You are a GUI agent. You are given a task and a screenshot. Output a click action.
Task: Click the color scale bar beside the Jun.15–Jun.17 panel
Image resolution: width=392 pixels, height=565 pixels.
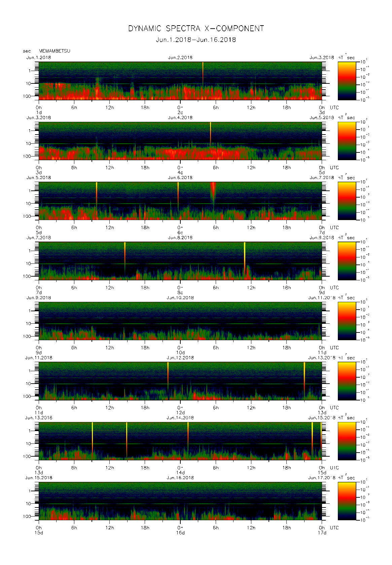[347, 501]
